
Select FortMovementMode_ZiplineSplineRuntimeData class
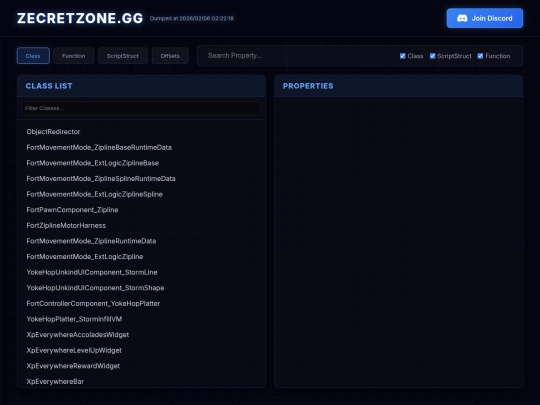tap(141, 179)
